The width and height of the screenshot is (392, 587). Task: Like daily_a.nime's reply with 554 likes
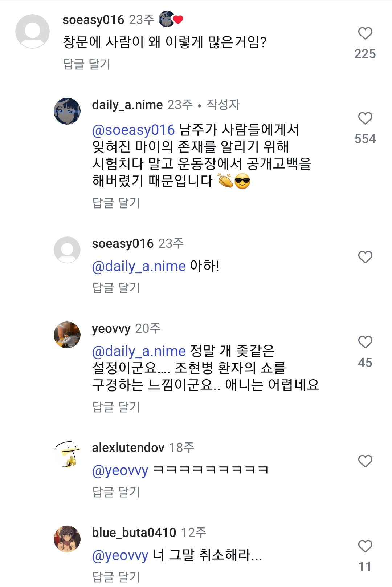coord(365,118)
